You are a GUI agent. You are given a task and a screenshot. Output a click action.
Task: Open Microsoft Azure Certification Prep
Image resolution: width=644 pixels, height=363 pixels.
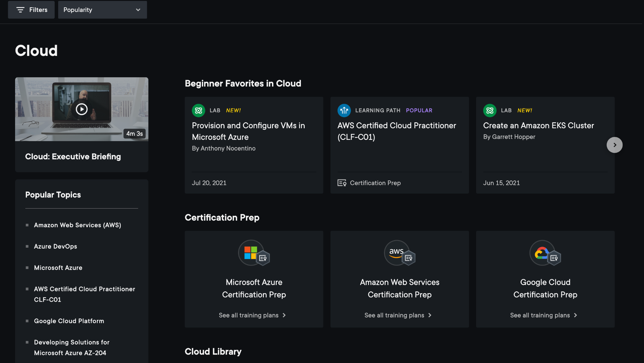254,288
